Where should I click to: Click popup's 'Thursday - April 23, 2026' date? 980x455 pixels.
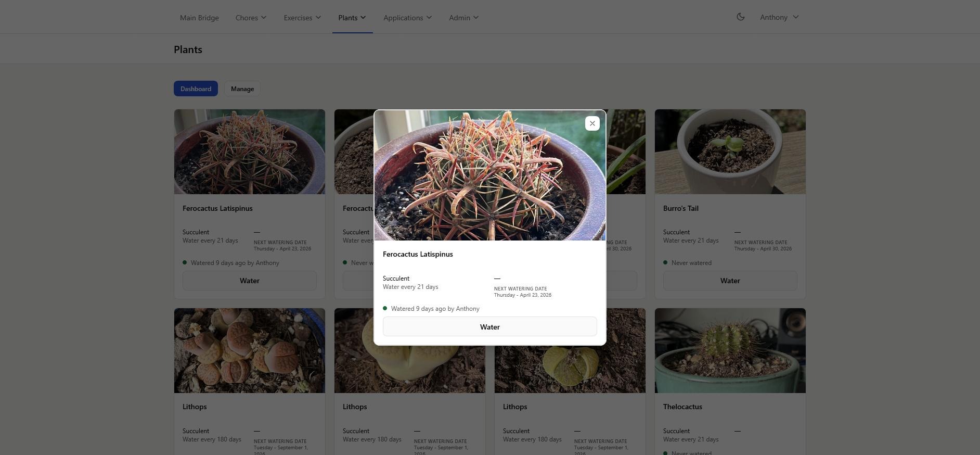point(523,295)
